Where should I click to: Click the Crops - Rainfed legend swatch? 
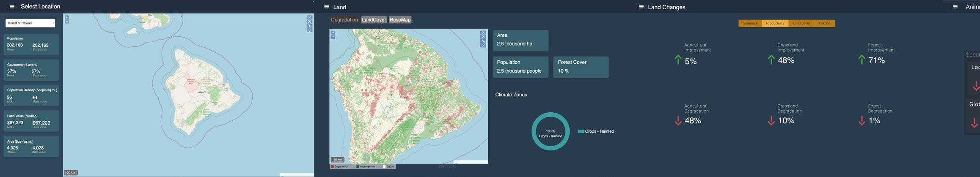click(x=581, y=131)
